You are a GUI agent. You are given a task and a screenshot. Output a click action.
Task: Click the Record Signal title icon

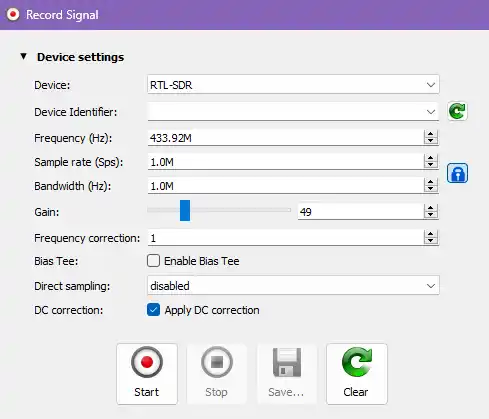[x=13, y=15]
